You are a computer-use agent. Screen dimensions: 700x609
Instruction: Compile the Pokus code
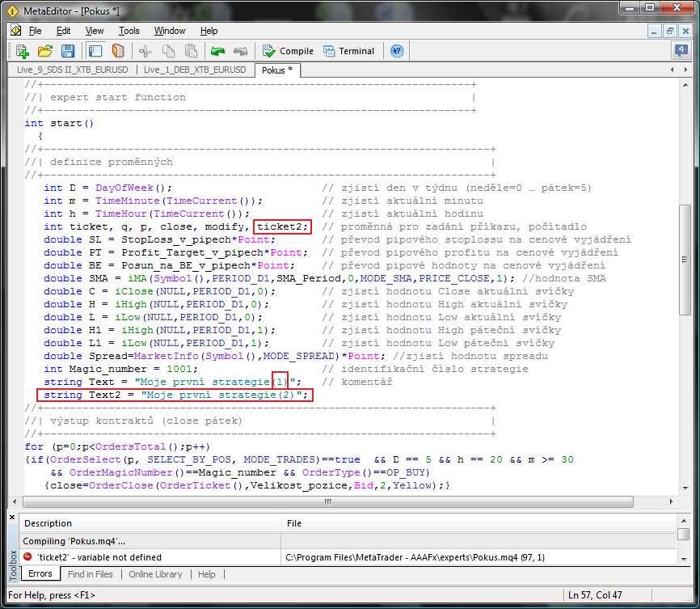[x=288, y=51]
